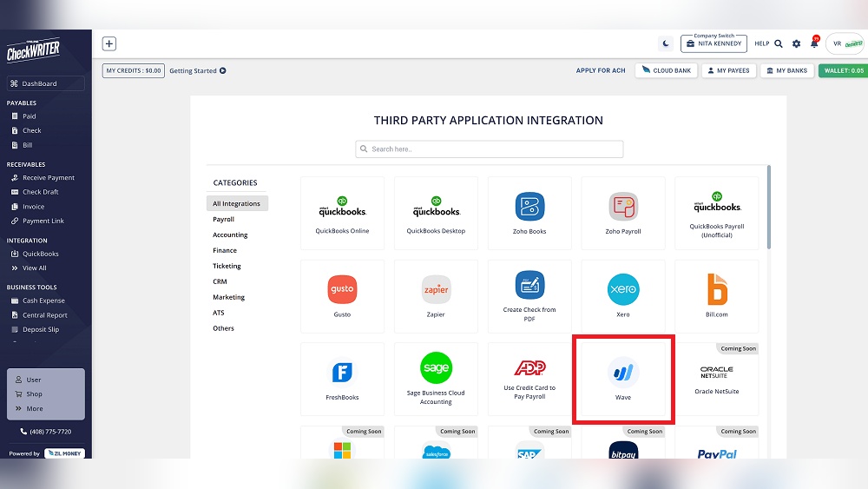This screenshot has height=489, width=868.
Task: Open the VR user profile badge
Action: pos(845,43)
